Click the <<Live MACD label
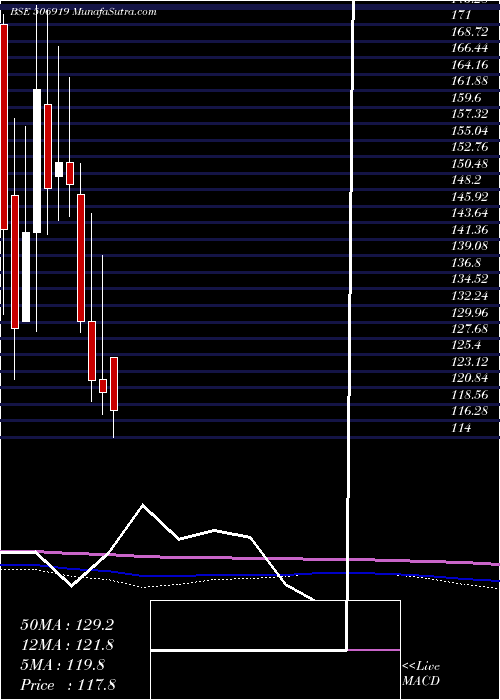500x700 pixels. click(421, 673)
